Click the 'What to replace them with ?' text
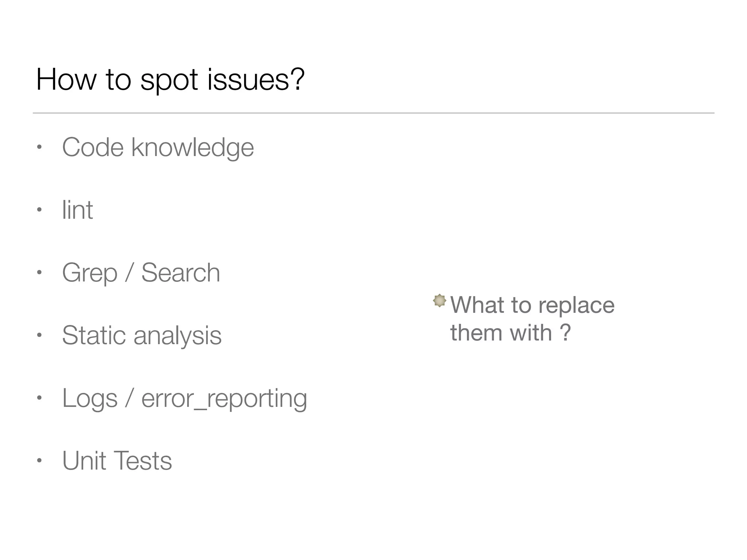 pyautogui.click(x=532, y=318)
